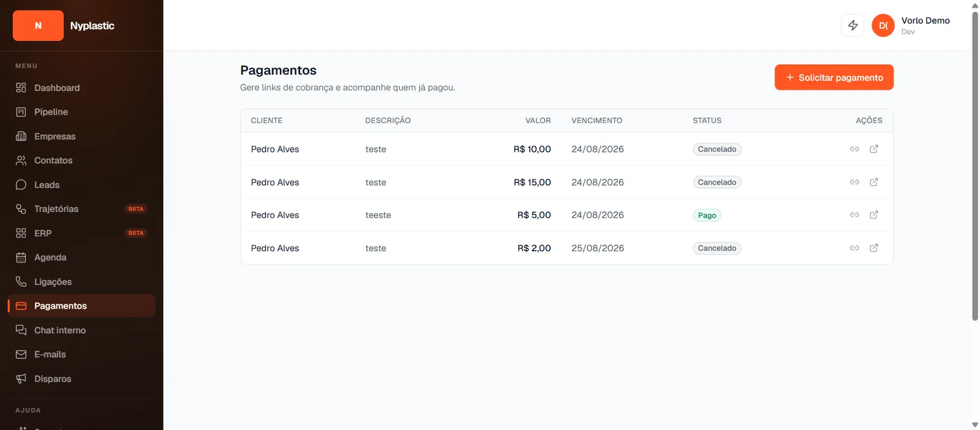Screen dimensions: 980x430
Task: Copy link for R$ 2,00 payment
Action: coord(854,247)
